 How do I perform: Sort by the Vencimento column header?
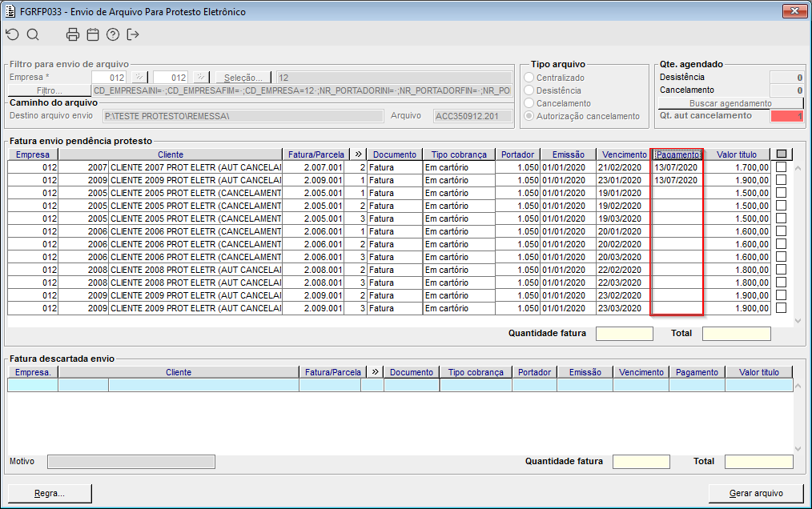(625, 154)
